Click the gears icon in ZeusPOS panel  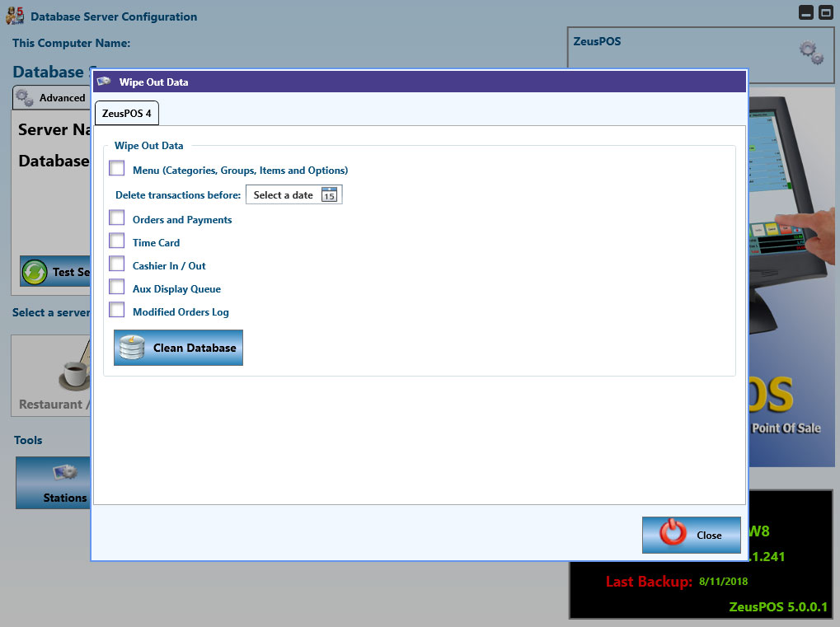point(811,53)
